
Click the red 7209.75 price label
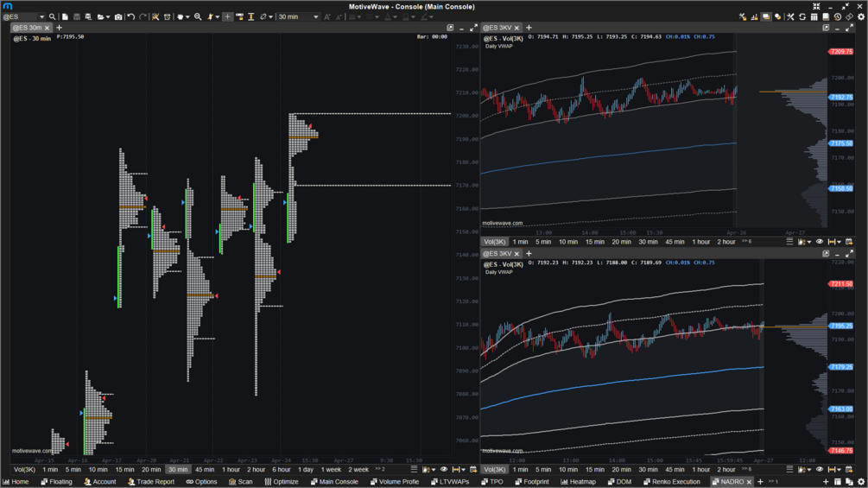841,52
